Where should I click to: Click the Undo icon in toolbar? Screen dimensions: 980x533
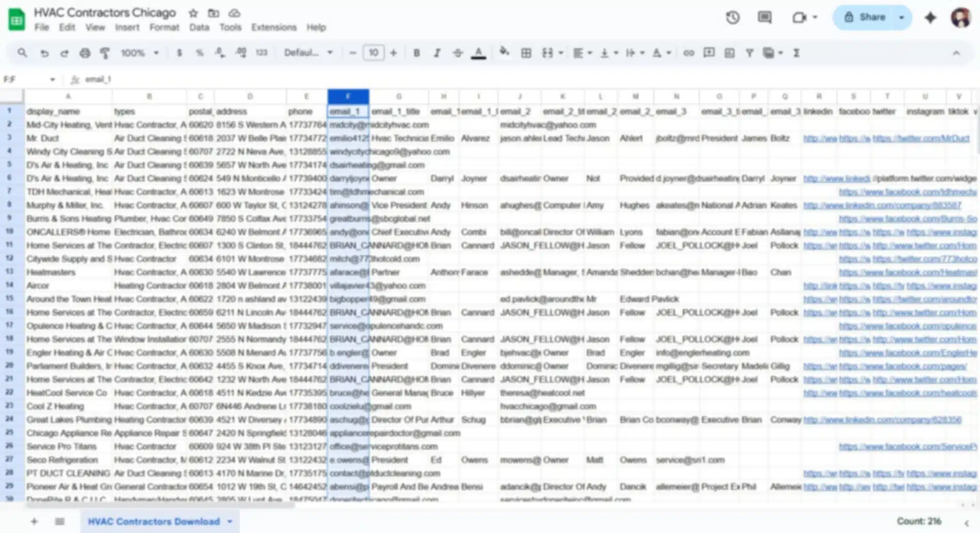pyautogui.click(x=44, y=53)
